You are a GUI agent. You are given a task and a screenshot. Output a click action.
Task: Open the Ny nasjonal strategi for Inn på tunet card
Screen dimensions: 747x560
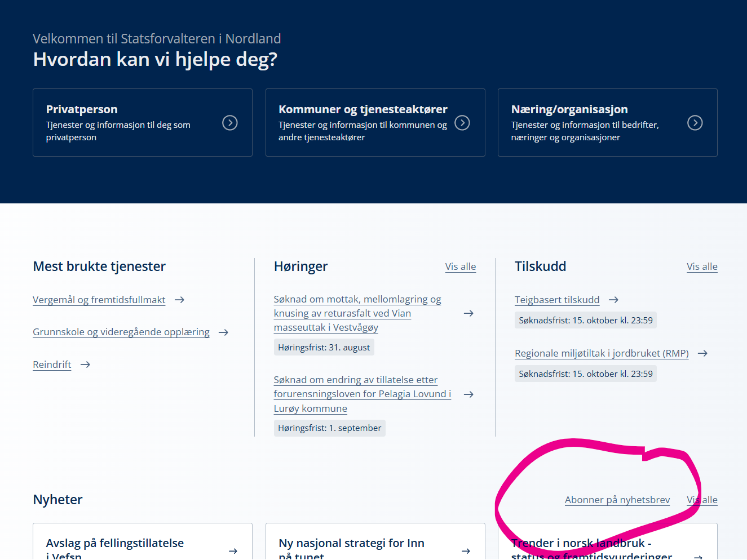[375, 541]
